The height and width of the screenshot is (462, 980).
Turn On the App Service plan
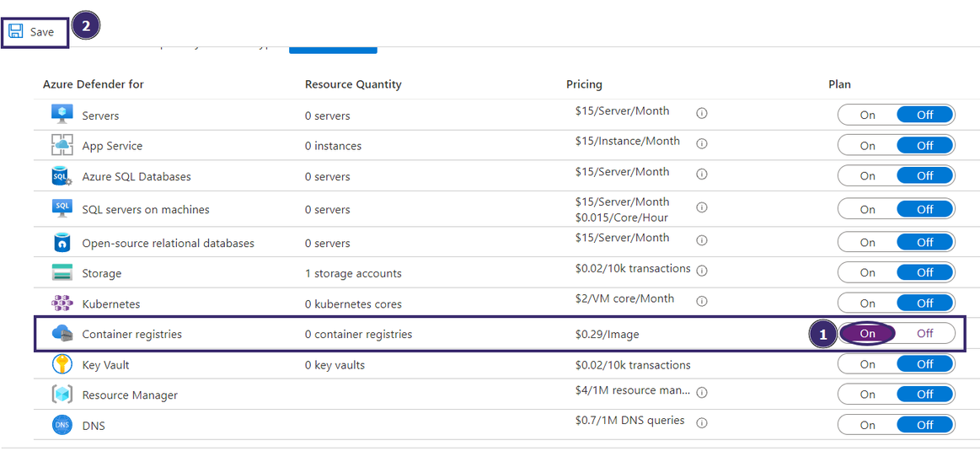click(x=867, y=145)
